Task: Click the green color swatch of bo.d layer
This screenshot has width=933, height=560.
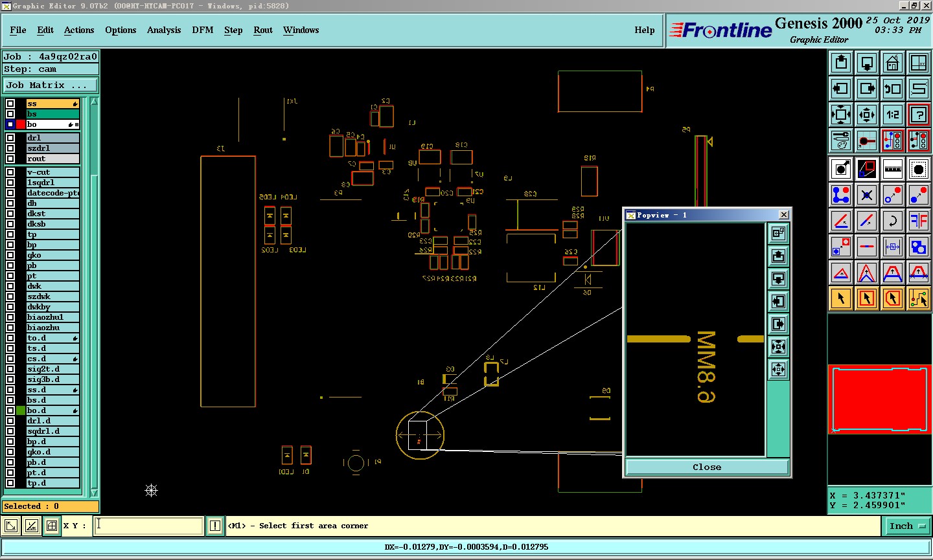Action: pyautogui.click(x=21, y=410)
